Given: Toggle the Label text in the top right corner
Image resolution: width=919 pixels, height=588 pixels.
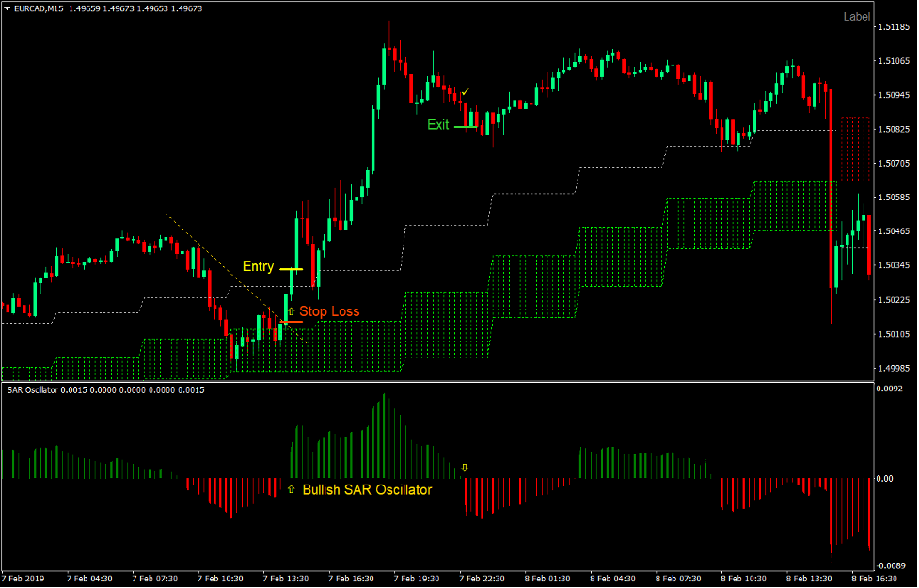Looking at the screenshot, I should [x=859, y=16].
